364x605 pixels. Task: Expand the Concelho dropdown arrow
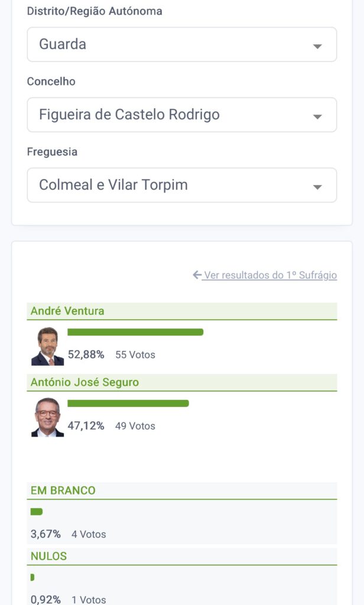[317, 116]
